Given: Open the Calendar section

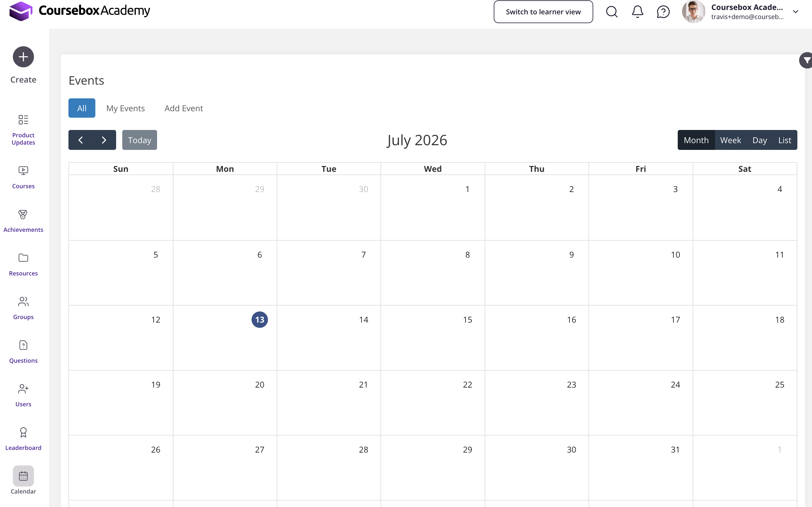Looking at the screenshot, I should 23,480.
